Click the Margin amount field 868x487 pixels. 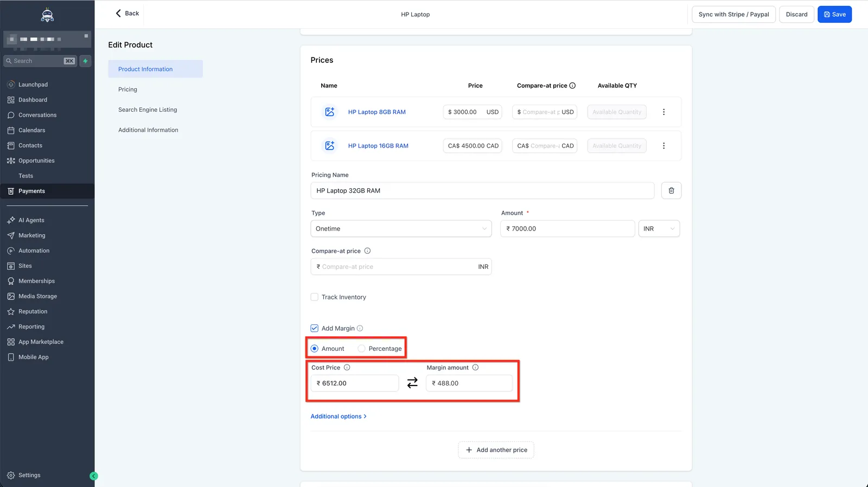pos(469,383)
